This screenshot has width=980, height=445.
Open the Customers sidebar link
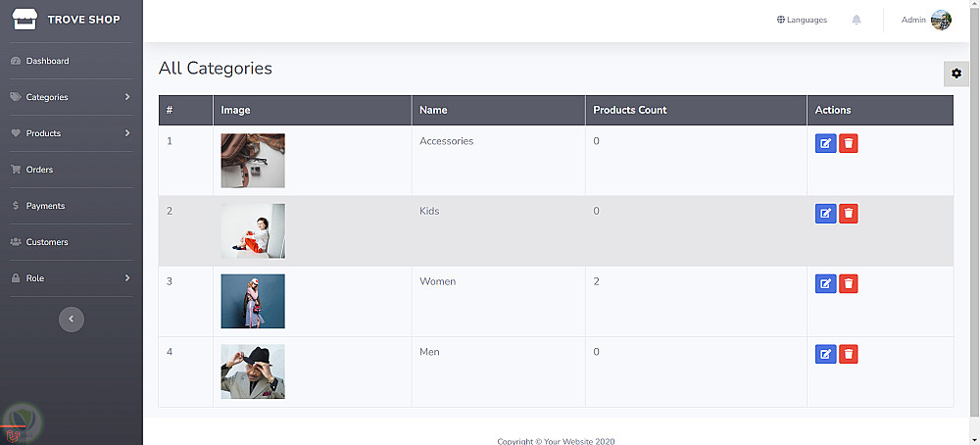click(x=47, y=242)
